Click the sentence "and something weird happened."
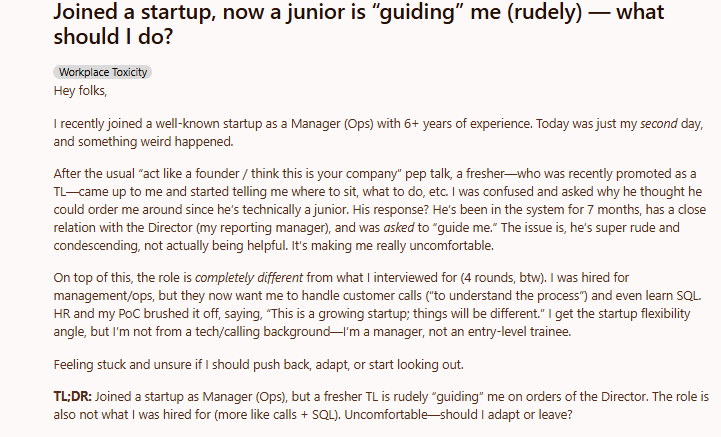 [143, 142]
